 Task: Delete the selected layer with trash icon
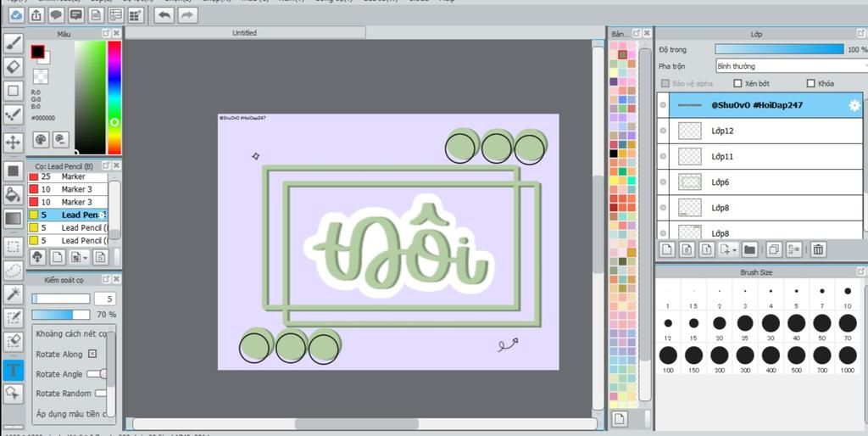click(x=818, y=250)
